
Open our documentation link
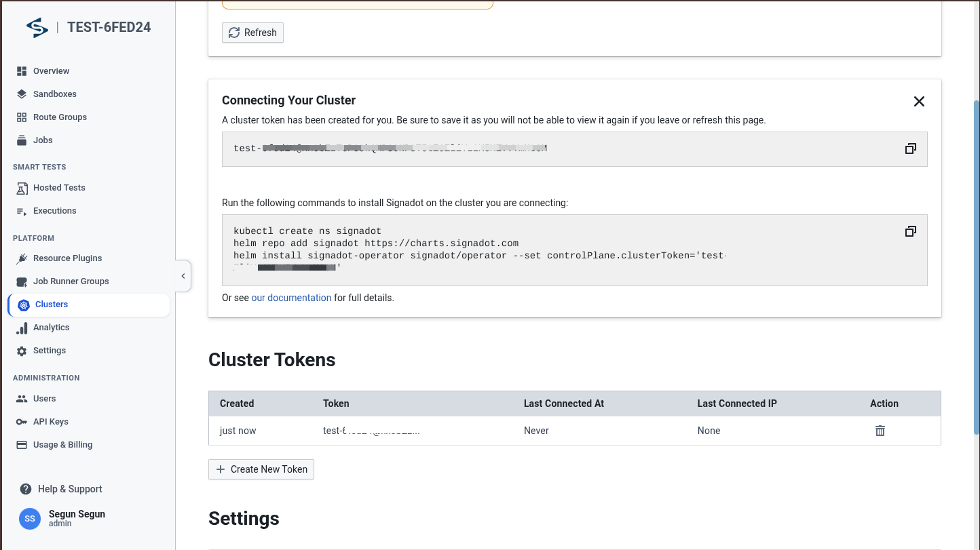291,298
